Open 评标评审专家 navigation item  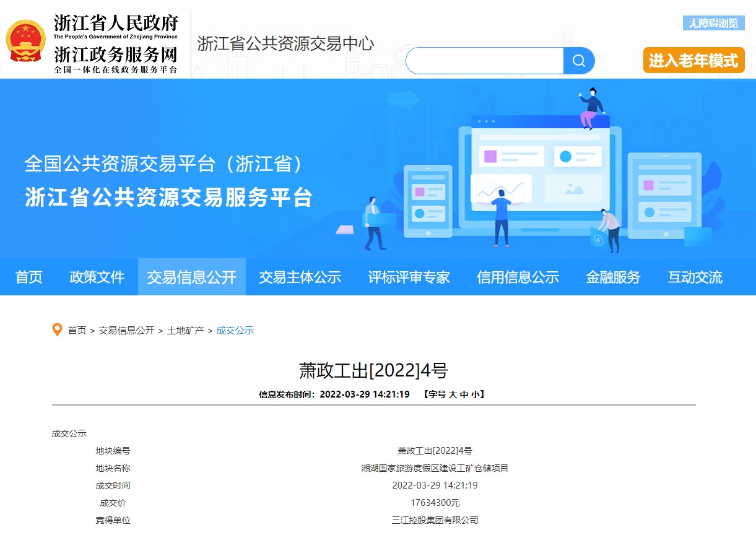pos(409,277)
